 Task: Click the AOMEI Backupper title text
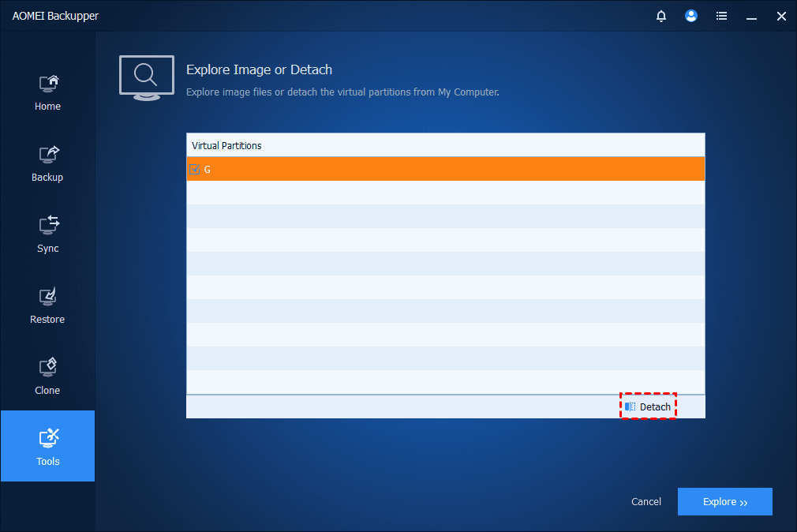click(55, 16)
